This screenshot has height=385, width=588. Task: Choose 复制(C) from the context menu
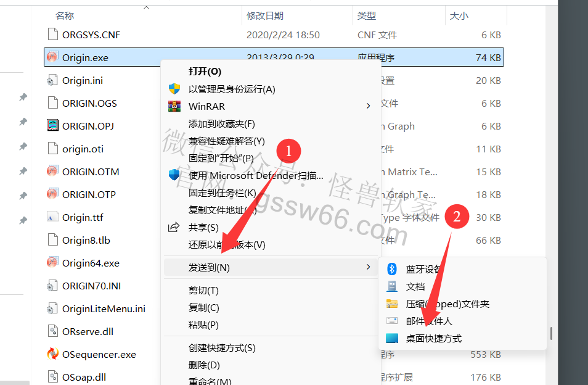point(203,308)
